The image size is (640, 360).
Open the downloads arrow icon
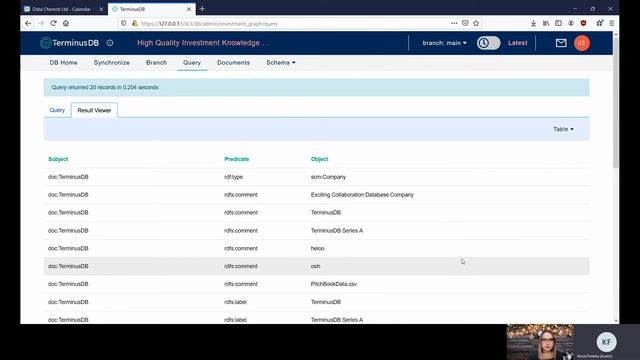coord(533,23)
